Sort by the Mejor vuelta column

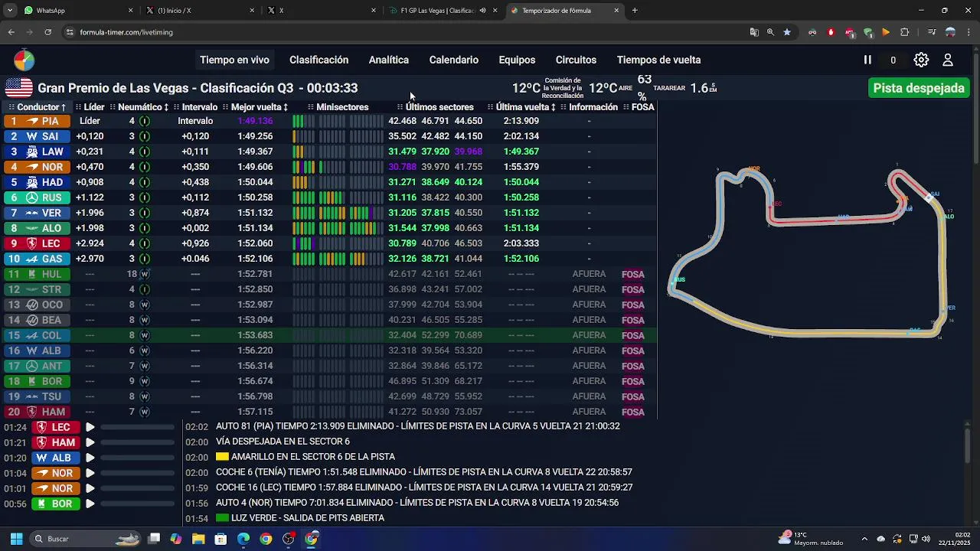pos(260,107)
